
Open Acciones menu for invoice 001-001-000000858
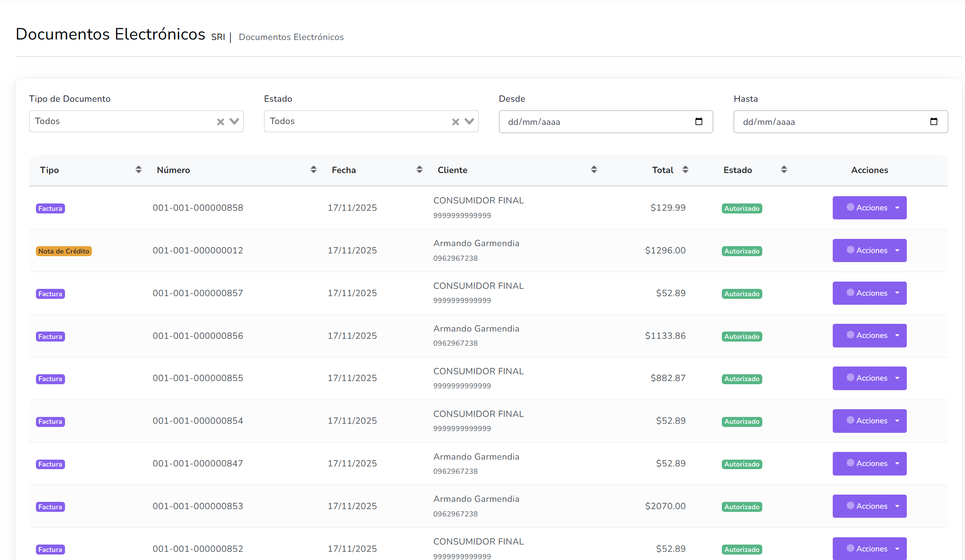click(x=869, y=208)
